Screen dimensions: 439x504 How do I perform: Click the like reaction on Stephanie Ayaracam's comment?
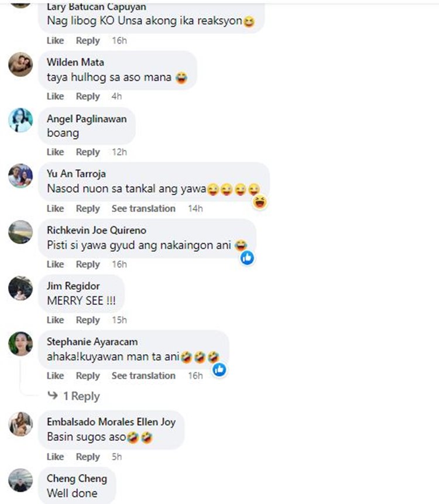click(x=219, y=369)
